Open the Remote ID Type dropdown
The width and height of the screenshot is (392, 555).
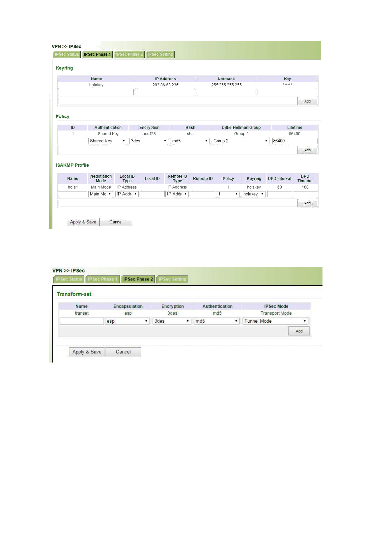pos(177,194)
